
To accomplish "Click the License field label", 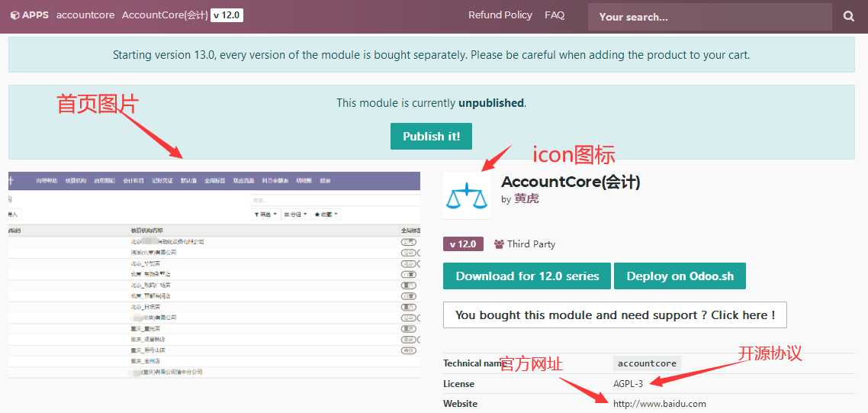I will point(459,384).
